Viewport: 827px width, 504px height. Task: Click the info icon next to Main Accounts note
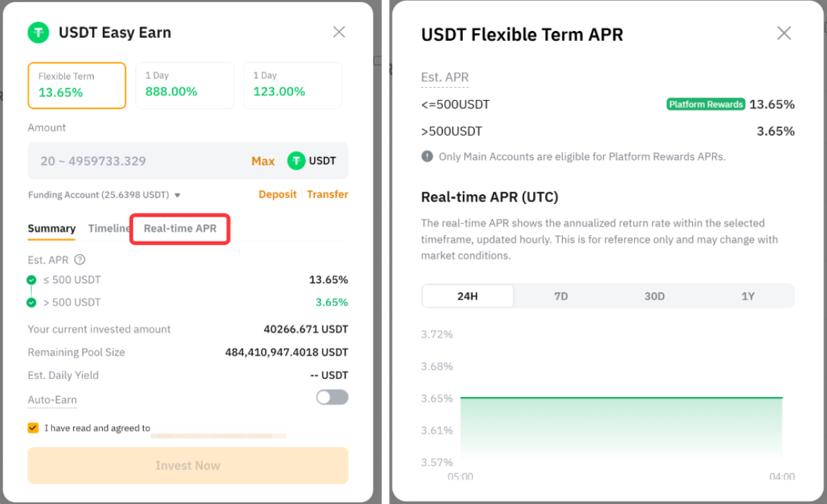pos(427,156)
